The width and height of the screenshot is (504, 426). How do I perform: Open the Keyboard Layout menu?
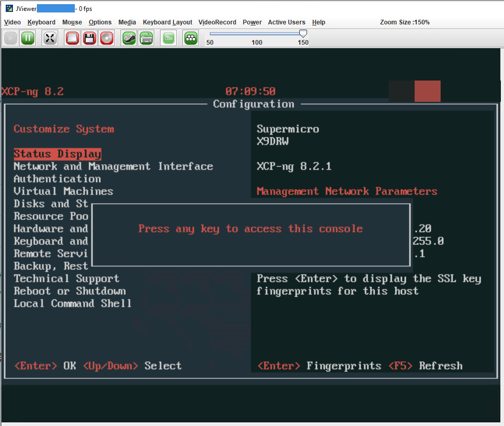pos(167,22)
